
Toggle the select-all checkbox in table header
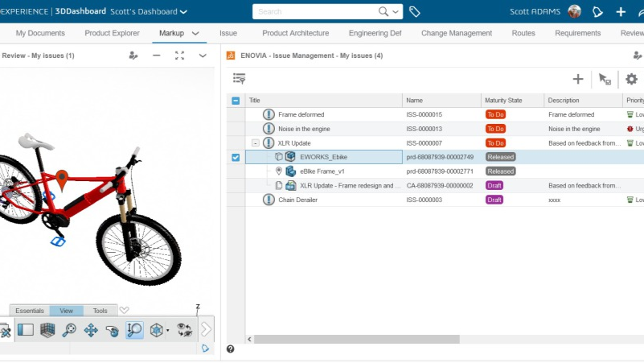tap(236, 101)
